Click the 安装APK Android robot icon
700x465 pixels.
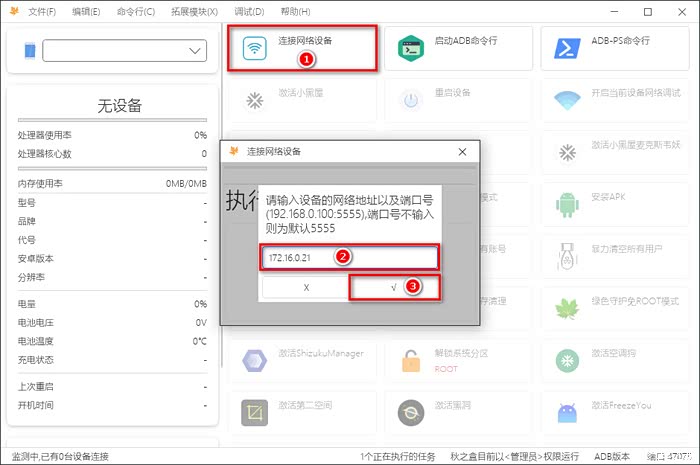tap(567, 204)
